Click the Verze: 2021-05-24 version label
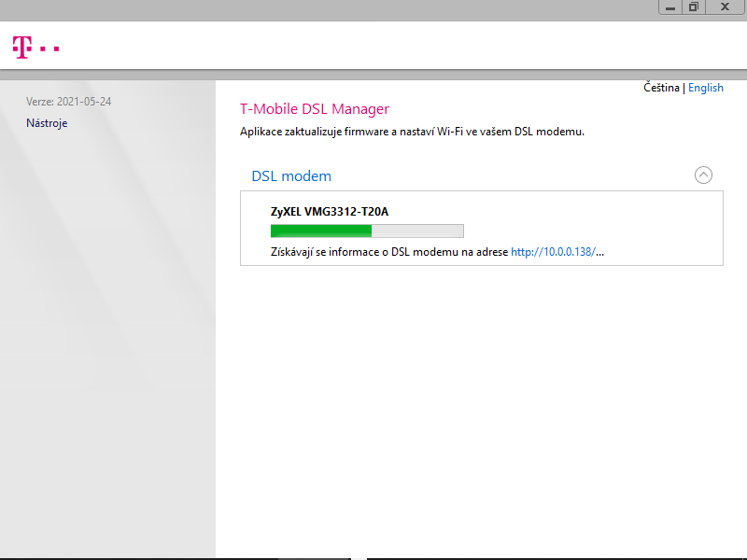Screen dimensions: 747x560 tap(68, 102)
